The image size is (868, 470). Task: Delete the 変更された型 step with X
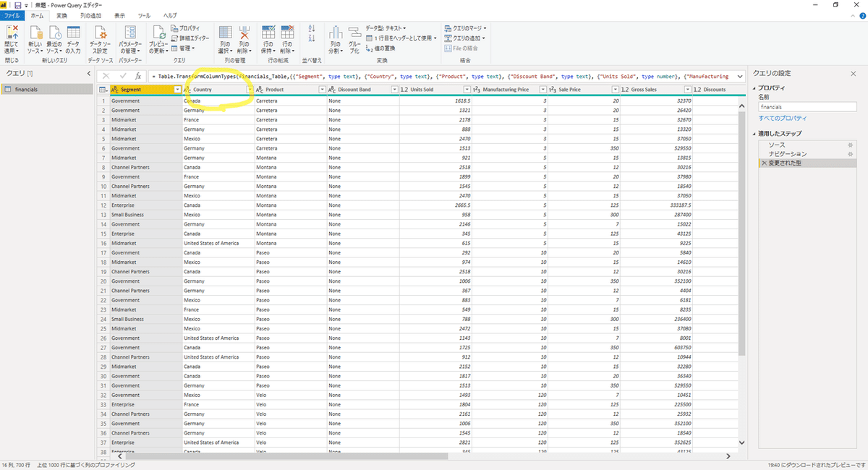pyautogui.click(x=763, y=163)
